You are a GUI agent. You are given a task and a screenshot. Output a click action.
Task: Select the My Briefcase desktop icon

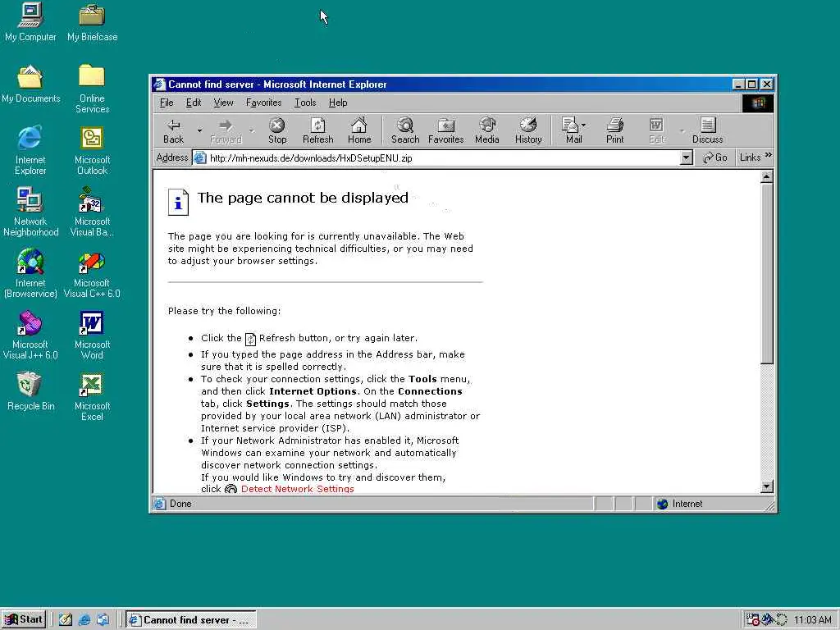(92, 22)
